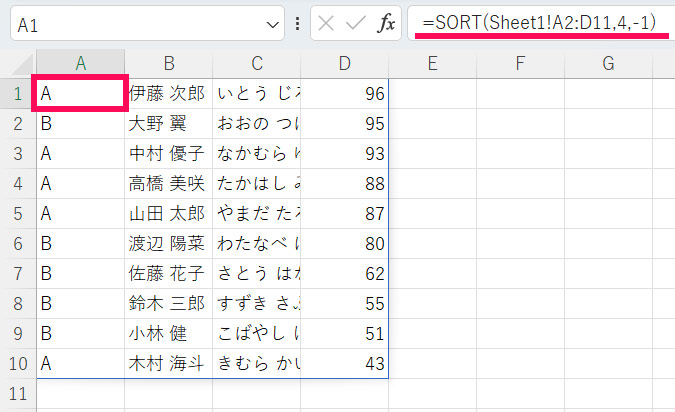Click the reading cell starting やまだ
675x412 pixels.
click(257, 214)
